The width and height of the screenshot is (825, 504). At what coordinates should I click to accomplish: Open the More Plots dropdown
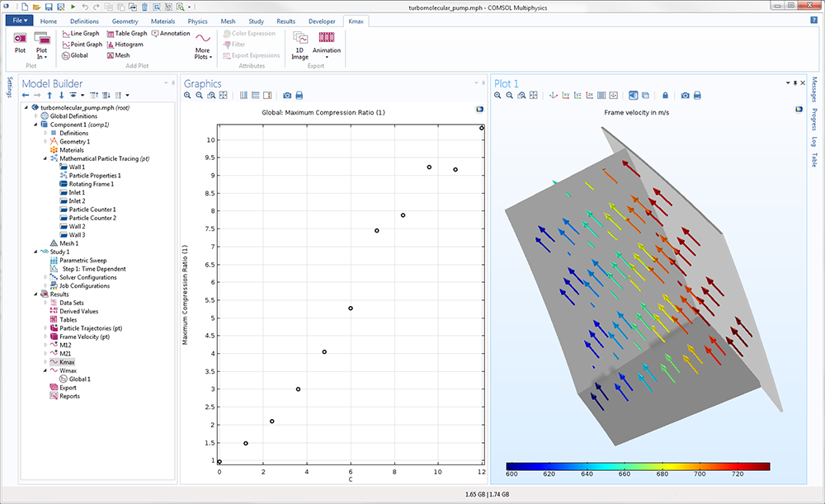pyautogui.click(x=203, y=46)
